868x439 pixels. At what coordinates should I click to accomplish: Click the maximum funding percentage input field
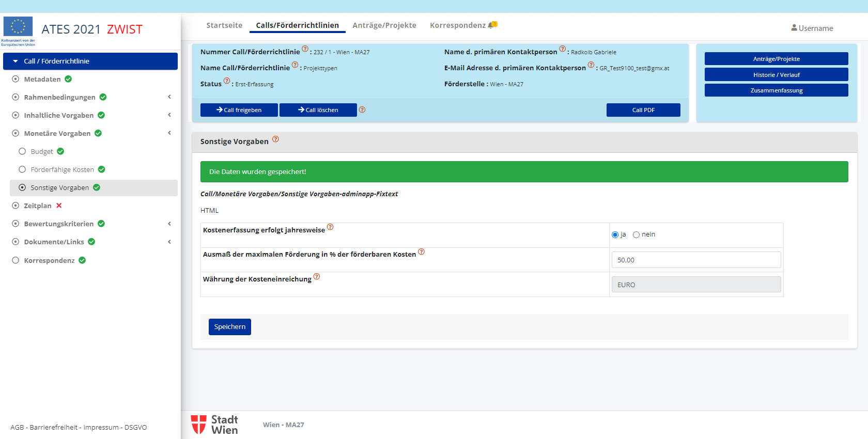(696, 260)
